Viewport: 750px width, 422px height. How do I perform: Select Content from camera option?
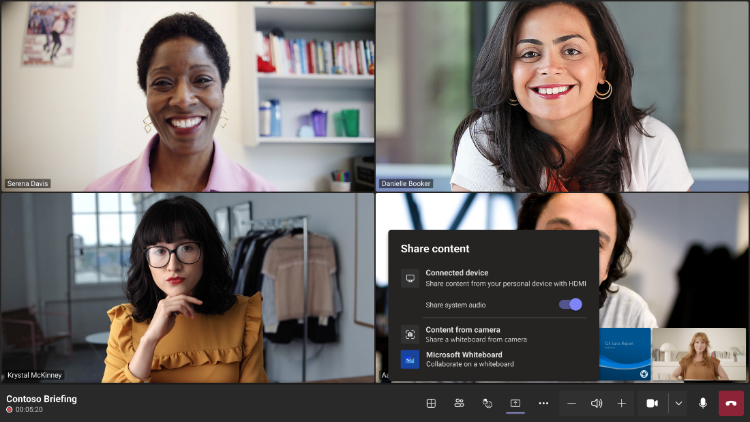click(x=494, y=334)
